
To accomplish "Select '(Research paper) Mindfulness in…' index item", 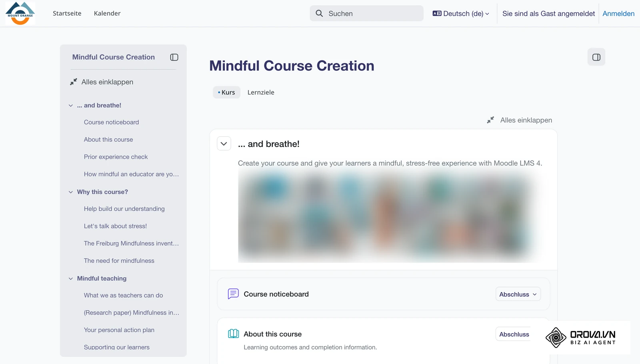I will coord(131,313).
